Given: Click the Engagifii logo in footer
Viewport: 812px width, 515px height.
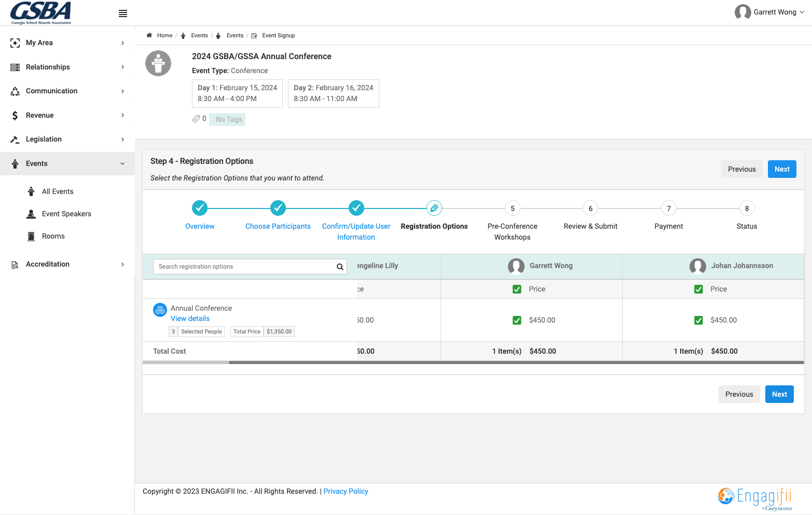Looking at the screenshot, I should (x=755, y=498).
